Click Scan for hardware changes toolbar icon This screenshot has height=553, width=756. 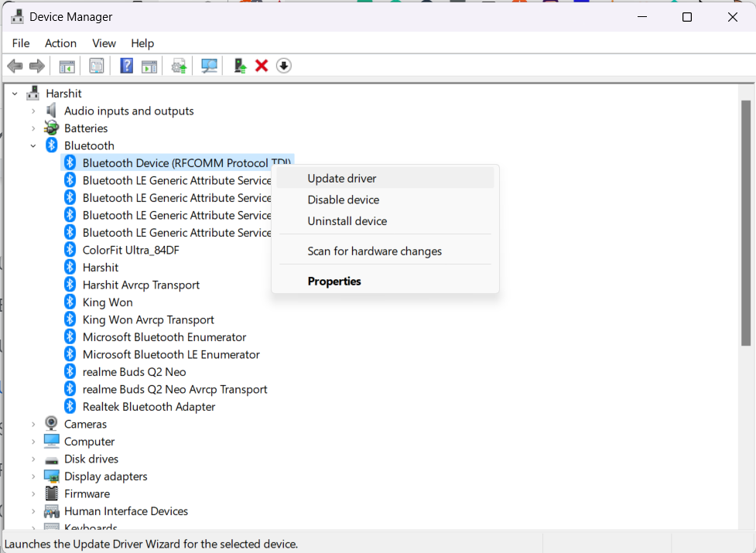pyautogui.click(x=209, y=66)
